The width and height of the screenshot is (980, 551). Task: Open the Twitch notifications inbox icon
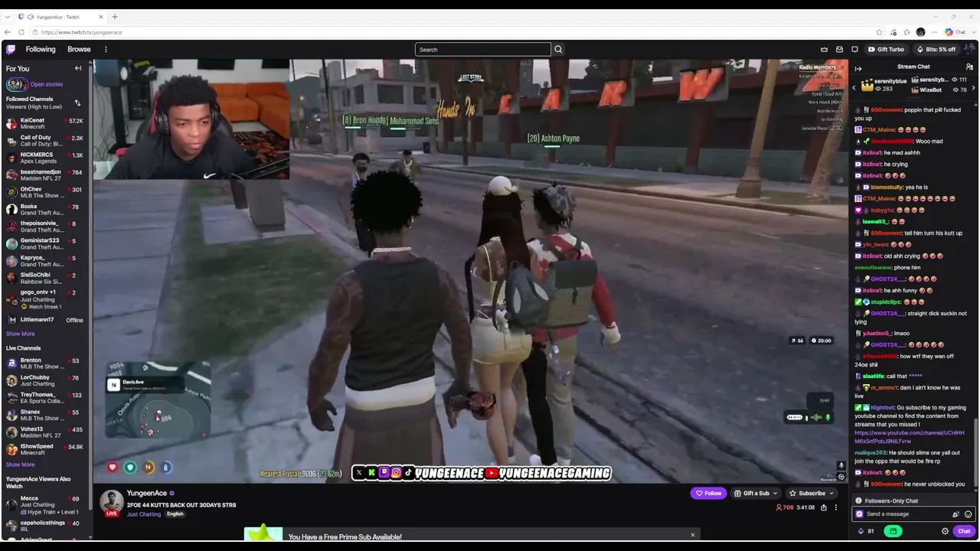839,49
